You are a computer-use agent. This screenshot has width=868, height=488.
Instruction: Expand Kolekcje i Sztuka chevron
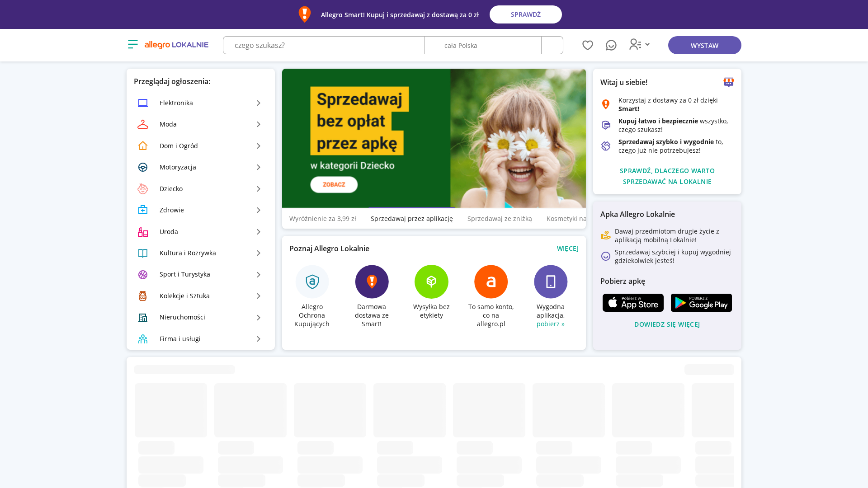(x=259, y=296)
